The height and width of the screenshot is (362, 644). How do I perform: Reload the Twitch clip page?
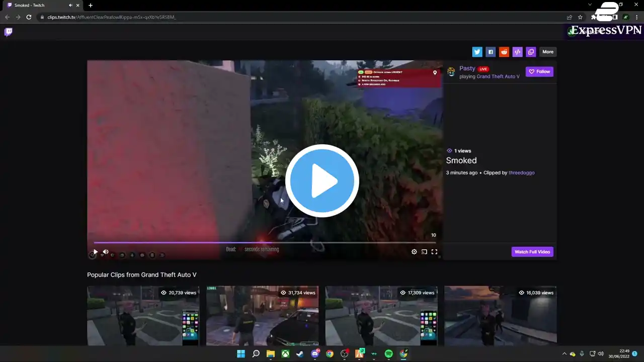(x=29, y=17)
